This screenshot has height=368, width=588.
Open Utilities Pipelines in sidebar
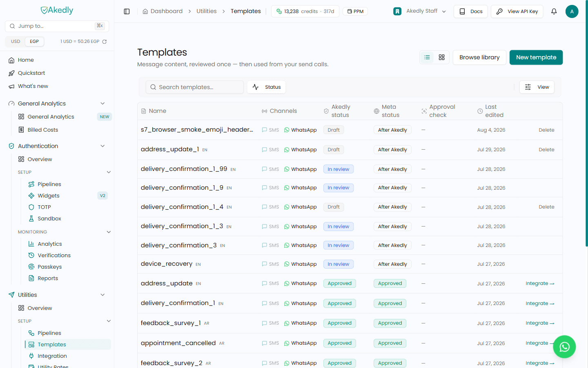(x=49, y=333)
